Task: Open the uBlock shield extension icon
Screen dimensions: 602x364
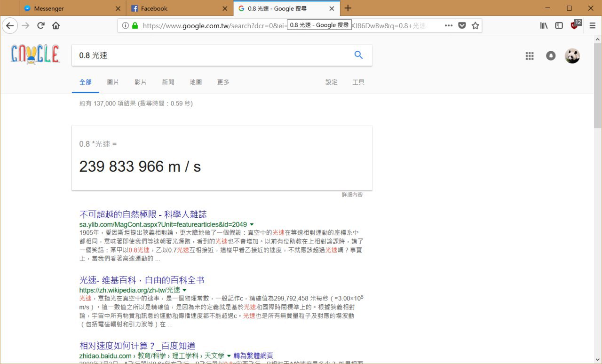Action: point(575,25)
